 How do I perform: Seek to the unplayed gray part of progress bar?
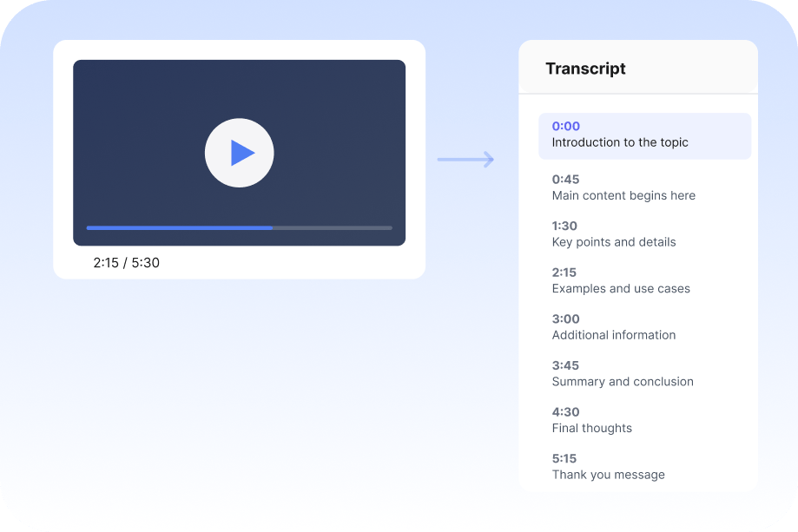[x=333, y=227]
